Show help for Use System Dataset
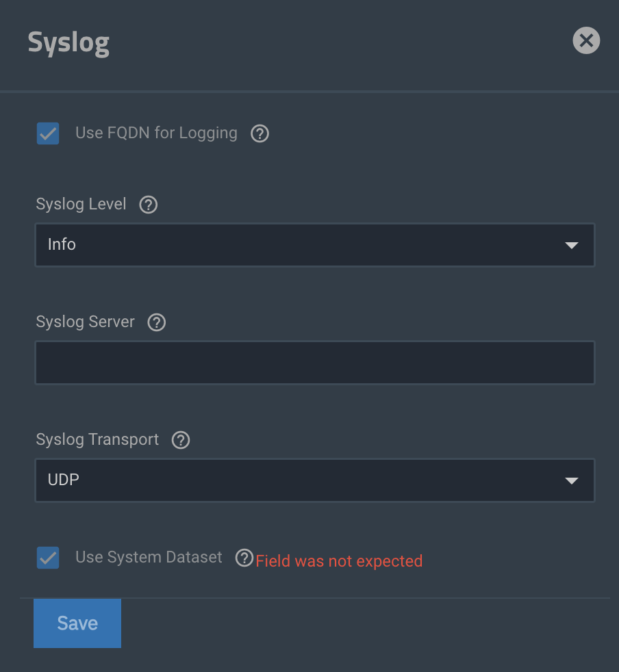Screen dimensions: 619x672 coord(244,558)
